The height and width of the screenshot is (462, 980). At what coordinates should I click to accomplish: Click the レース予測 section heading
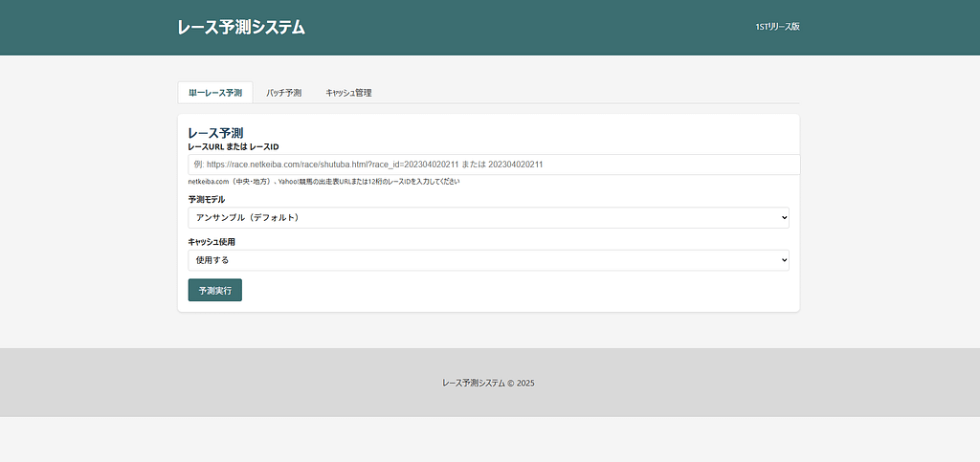click(x=215, y=132)
